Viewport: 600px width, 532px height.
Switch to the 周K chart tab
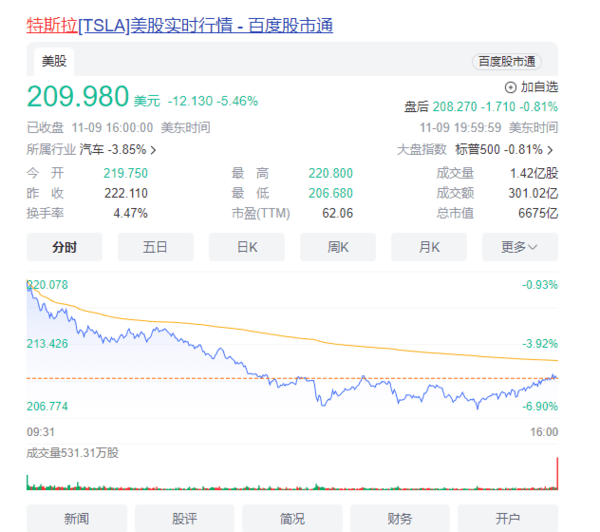tap(338, 247)
